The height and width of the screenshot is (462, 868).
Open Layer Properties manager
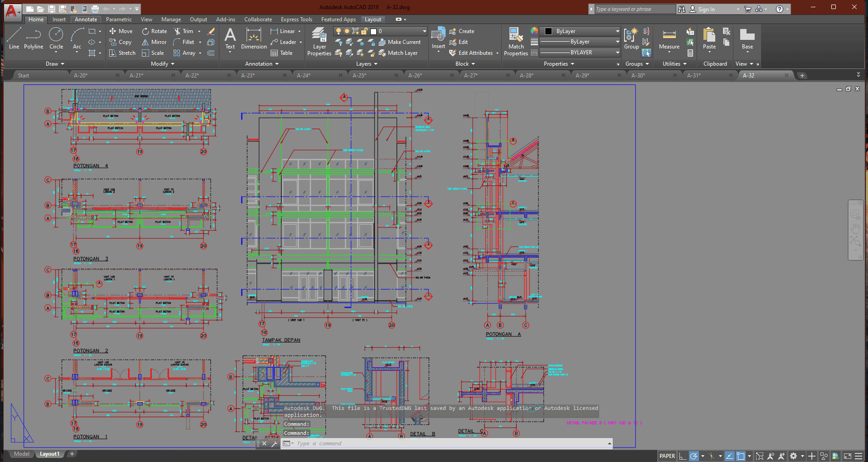pyautogui.click(x=319, y=42)
